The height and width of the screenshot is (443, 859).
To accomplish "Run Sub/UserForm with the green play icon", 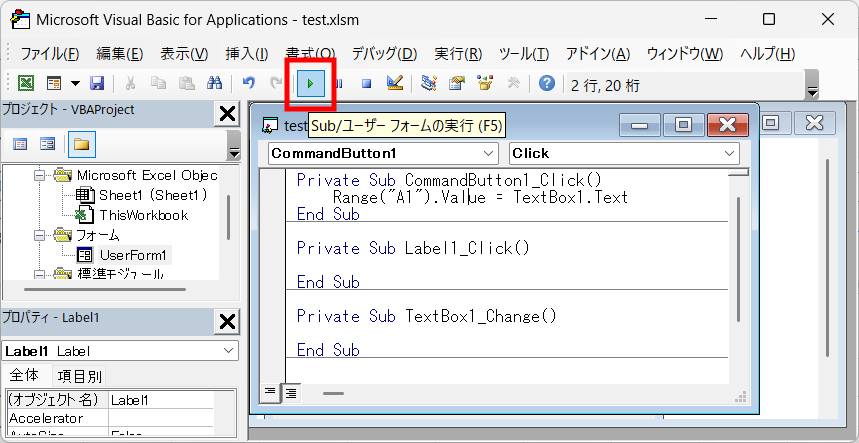I will click(311, 84).
